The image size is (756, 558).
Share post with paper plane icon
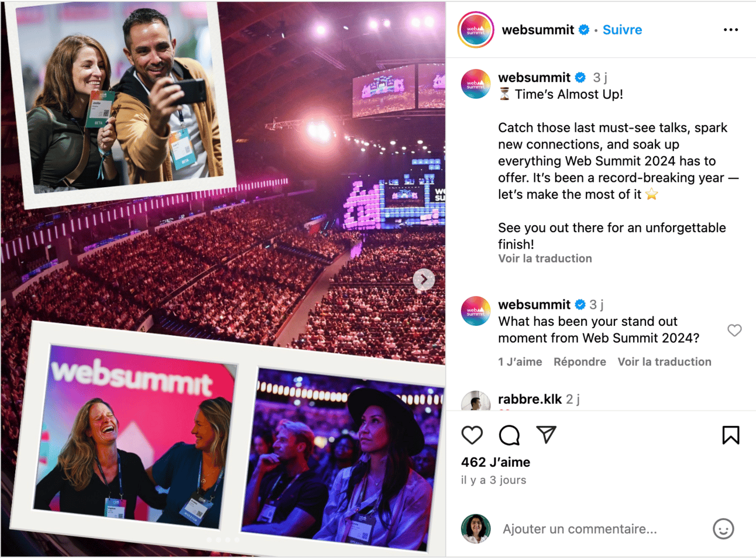coord(546,435)
